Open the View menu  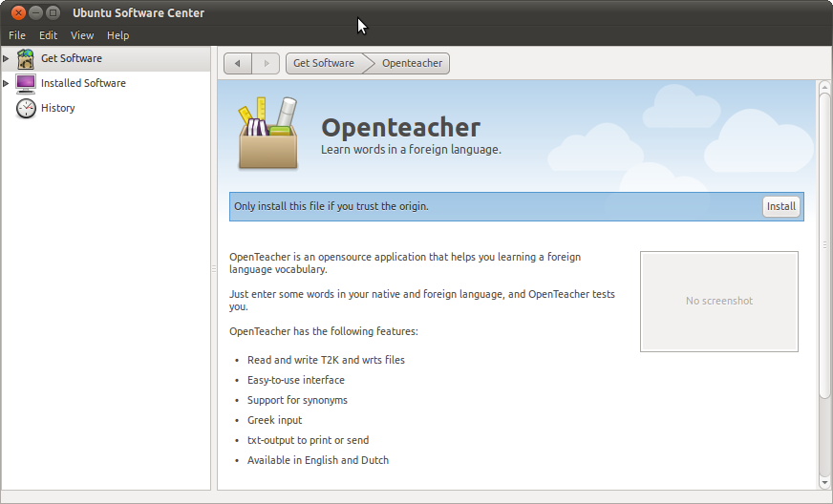[82, 35]
